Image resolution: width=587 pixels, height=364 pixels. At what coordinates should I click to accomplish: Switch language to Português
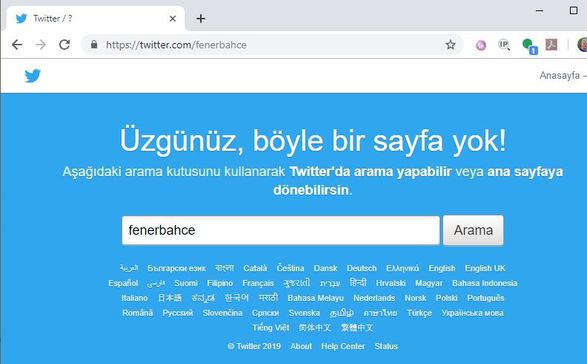485,298
